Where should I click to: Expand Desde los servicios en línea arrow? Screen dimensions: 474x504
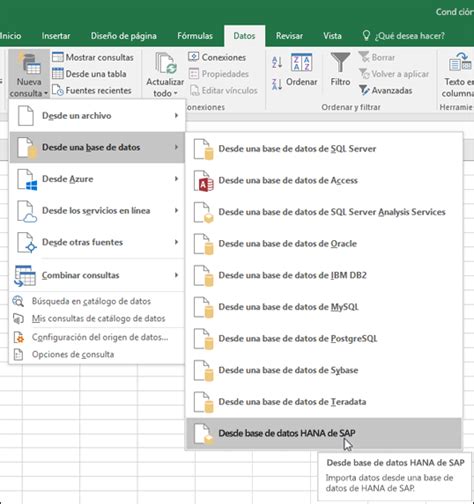(x=176, y=210)
